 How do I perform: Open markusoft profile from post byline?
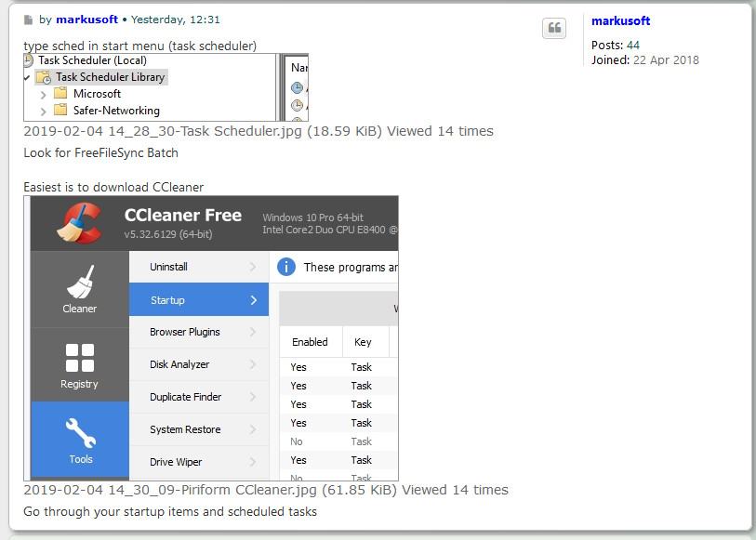(x=86, y=20)
